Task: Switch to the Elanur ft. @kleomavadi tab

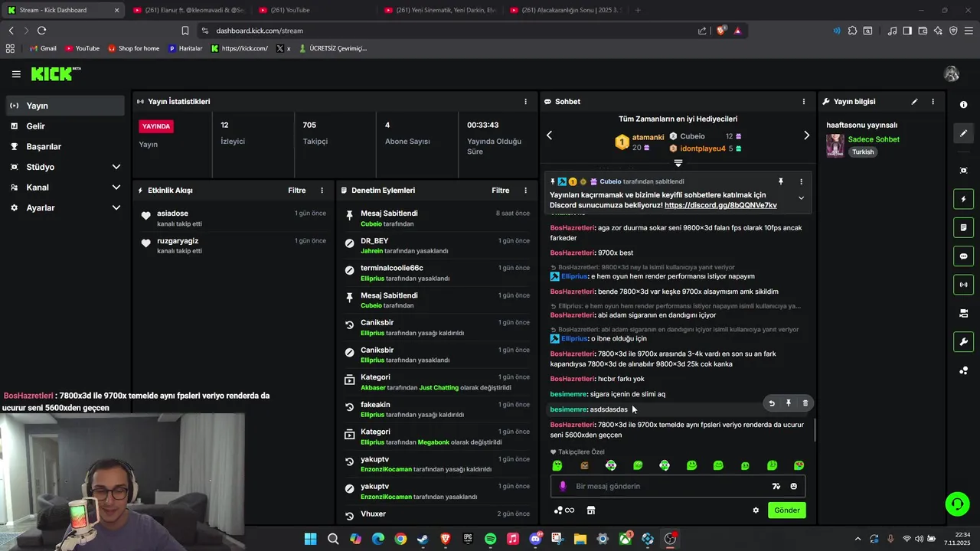Action: coord(188,10)
